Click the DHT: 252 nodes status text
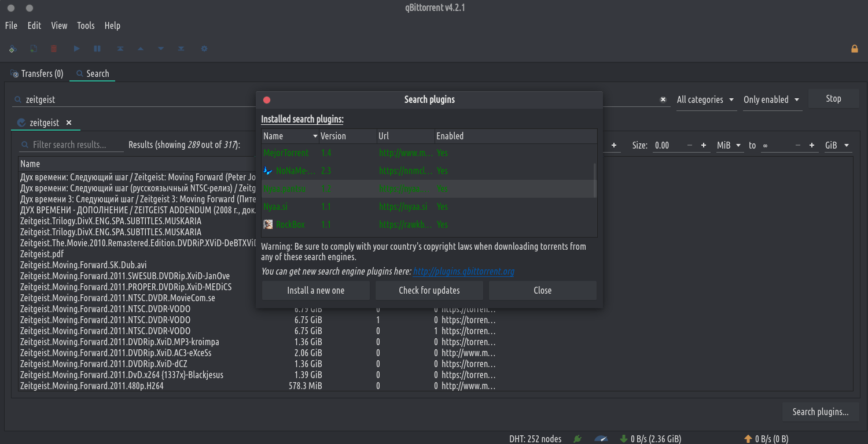 click(x=535, y=439)
